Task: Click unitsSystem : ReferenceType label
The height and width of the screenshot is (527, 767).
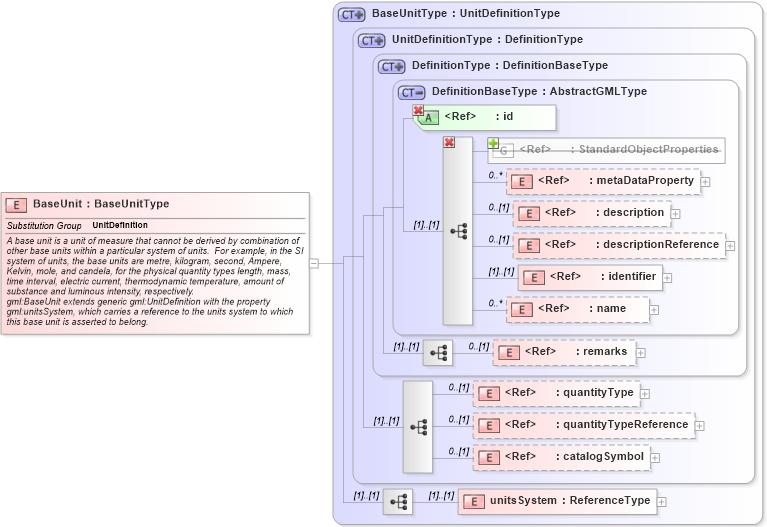Action: point(570,501)
